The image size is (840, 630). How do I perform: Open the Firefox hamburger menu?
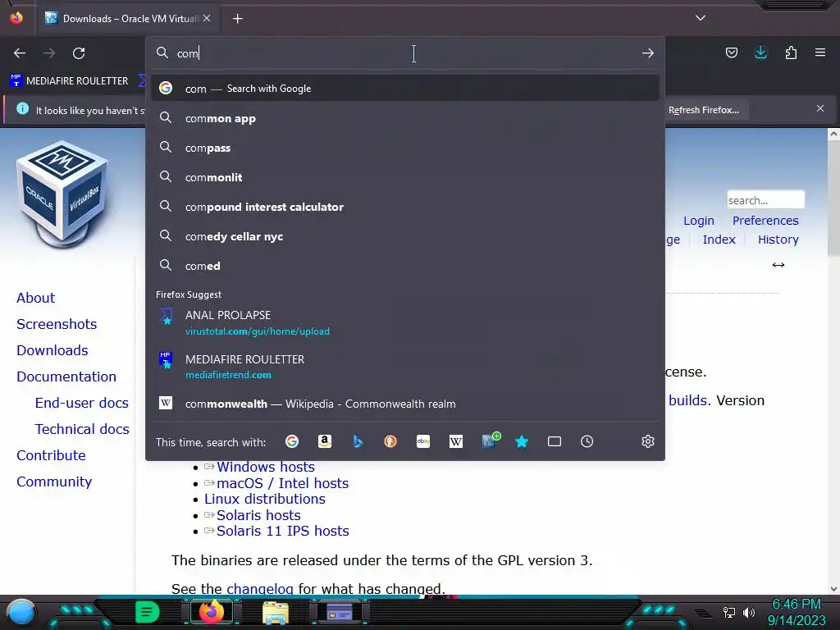[820, 52]
